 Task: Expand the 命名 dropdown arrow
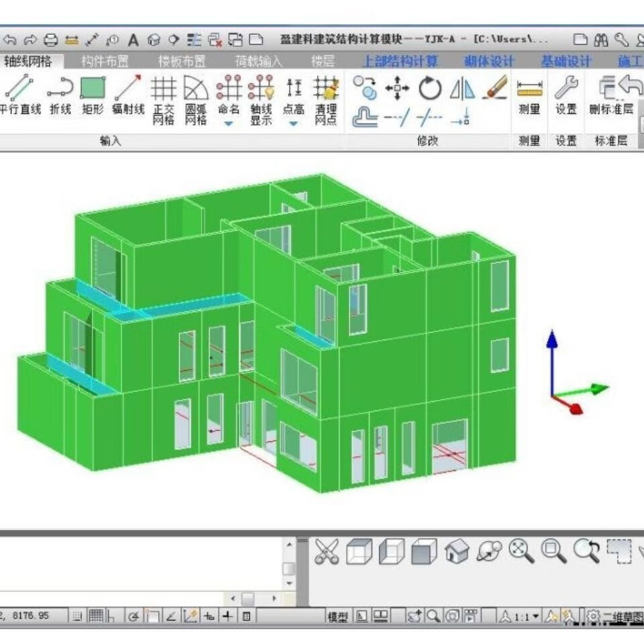click(x=229, y=123)
